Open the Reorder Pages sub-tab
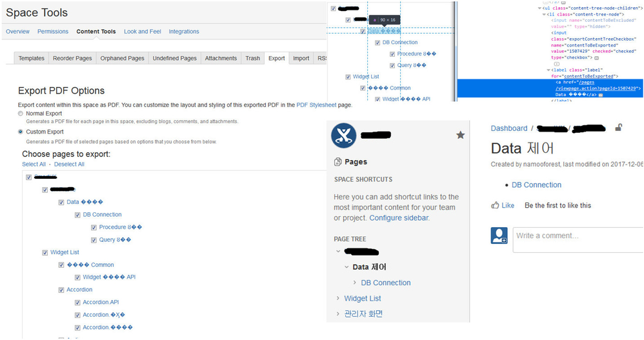The height and width of the screenshot is (340, 644). pos(72,58)
